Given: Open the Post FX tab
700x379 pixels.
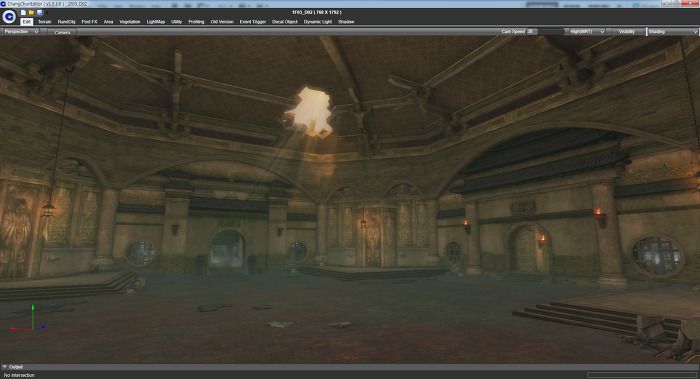Looking at the screenshot, I should 89,21.
